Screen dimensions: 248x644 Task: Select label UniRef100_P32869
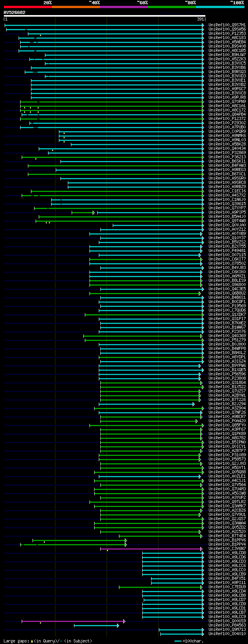pyautogui.click(x=227, y=152)
